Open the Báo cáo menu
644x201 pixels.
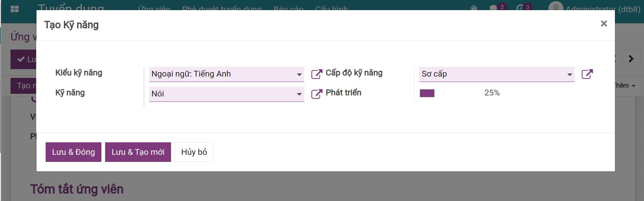coord(288,8)
